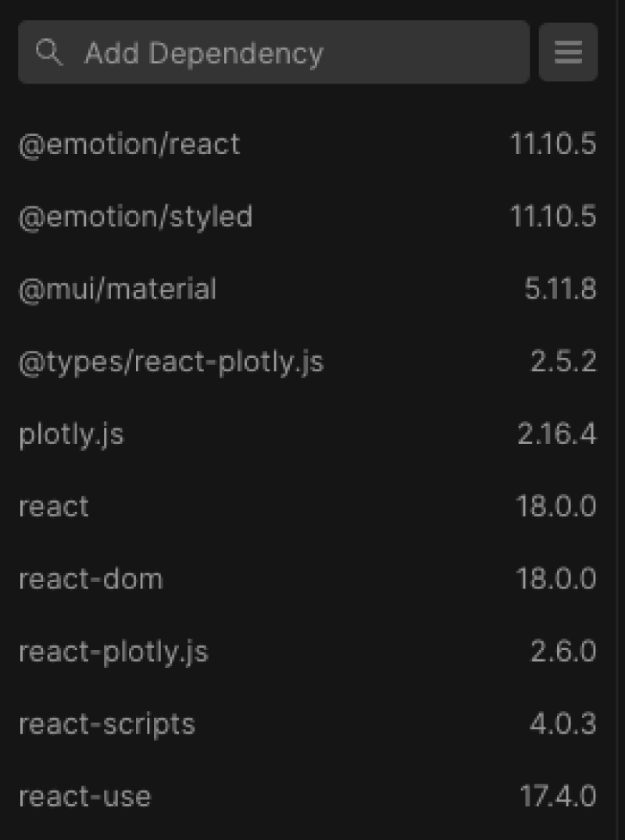Screen dimensions: 625x840
Task: Click the react dependency name
Action: pyautogui.click(x=54, y=507)
